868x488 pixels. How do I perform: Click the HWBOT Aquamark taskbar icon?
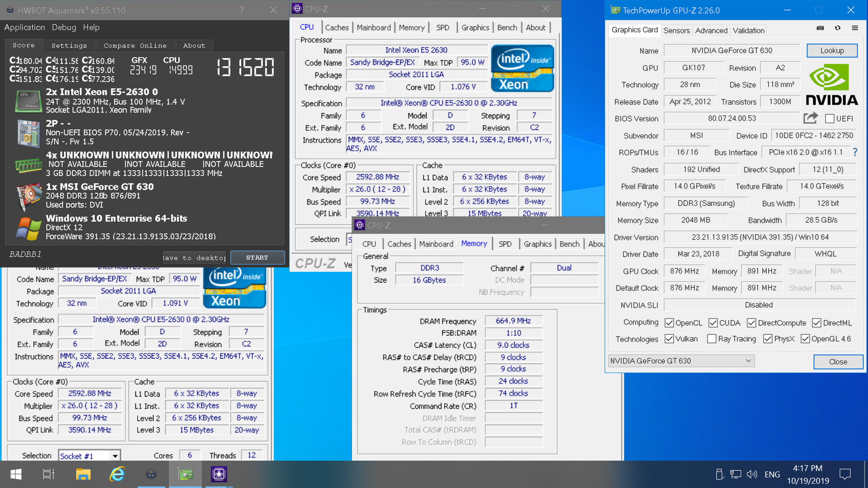(x=151, y=474)
